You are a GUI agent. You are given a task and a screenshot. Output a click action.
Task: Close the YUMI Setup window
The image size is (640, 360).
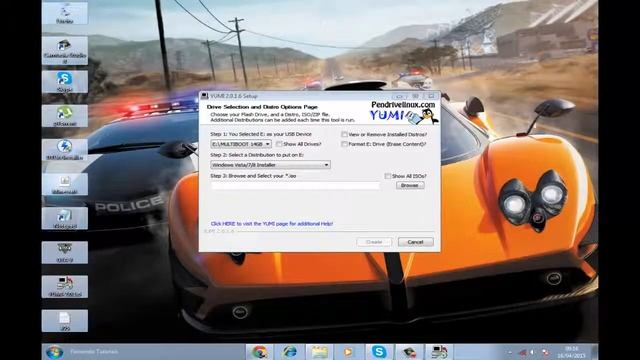pyautogui.click(x=431, y=96)
